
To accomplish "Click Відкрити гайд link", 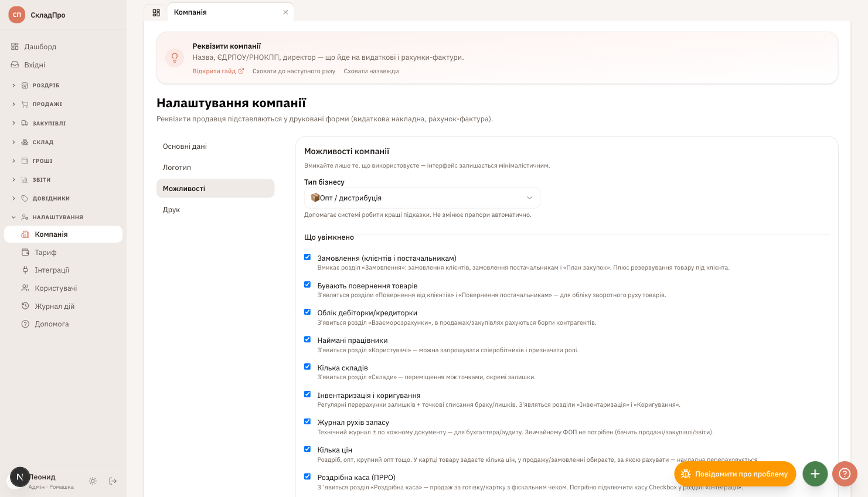I will click(x=218, y=72).
